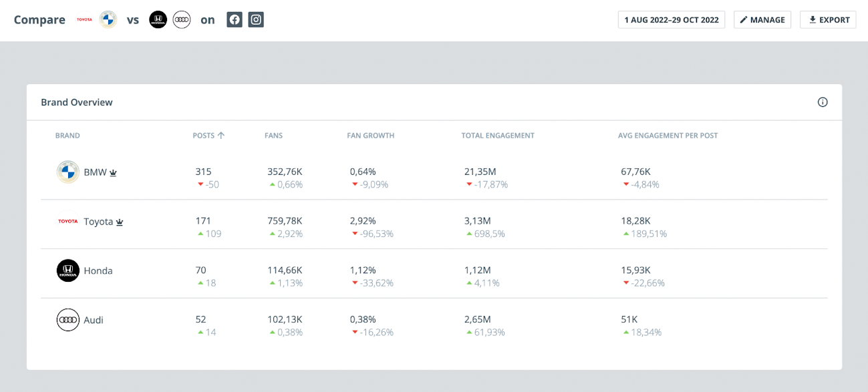This screenshot has width=868, height=392.
Task: Click Toyota logo in the table row
Action: (68, 221)
